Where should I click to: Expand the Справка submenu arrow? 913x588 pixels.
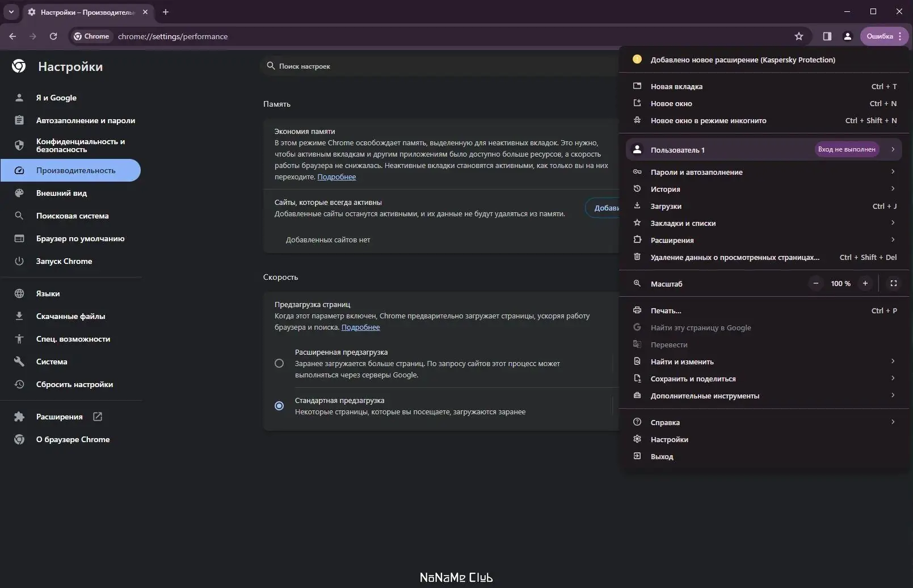893,422
